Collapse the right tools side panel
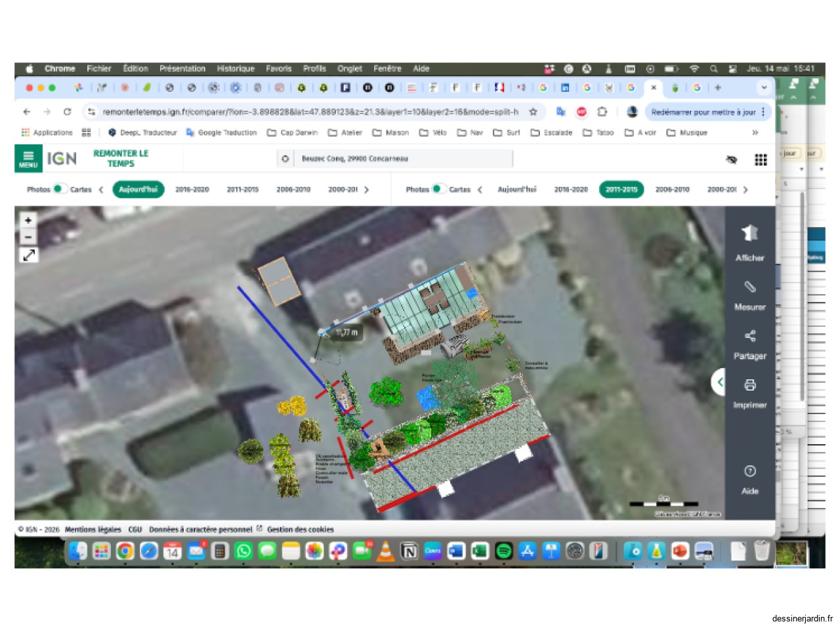 pyautogui.click(x=719, y=382)
